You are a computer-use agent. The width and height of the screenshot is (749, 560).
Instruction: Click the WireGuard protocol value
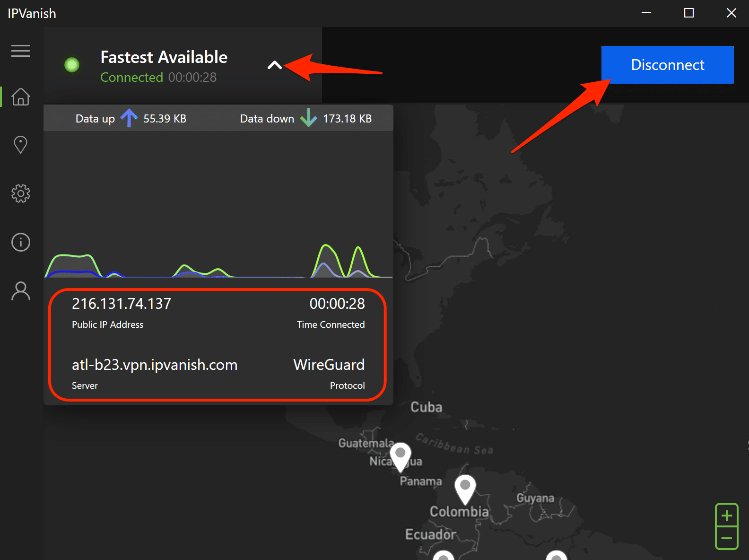click(329, 365)
